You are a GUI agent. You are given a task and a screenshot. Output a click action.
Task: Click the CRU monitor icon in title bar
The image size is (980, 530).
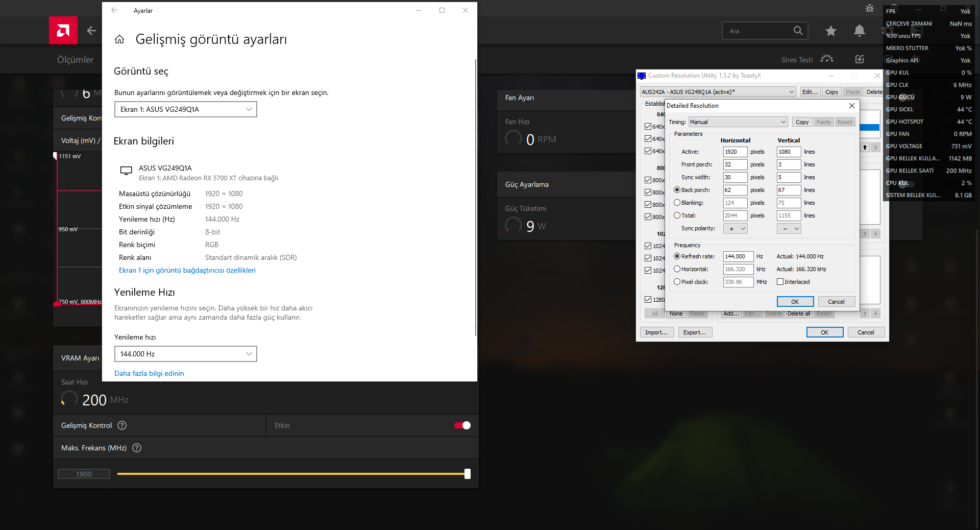pos(642,76)
